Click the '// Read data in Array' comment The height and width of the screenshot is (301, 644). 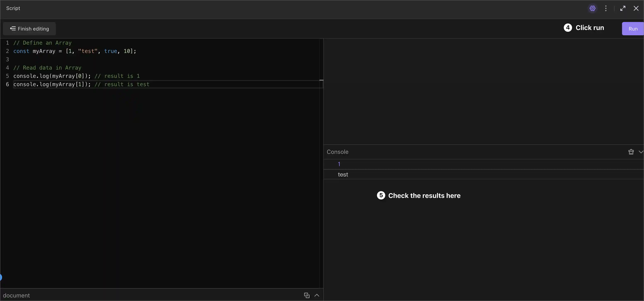click(x=47, y=67)
